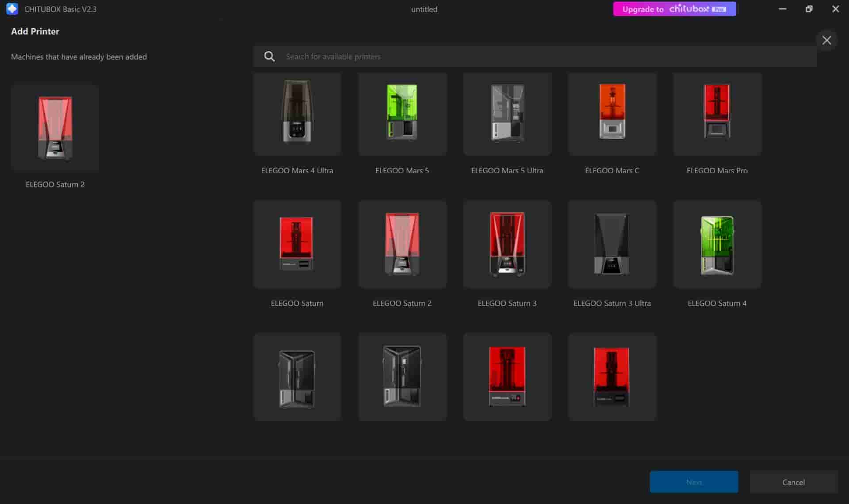Click the Cancel button
Viewport: 849px width, 504px height.
coord(794,482)
